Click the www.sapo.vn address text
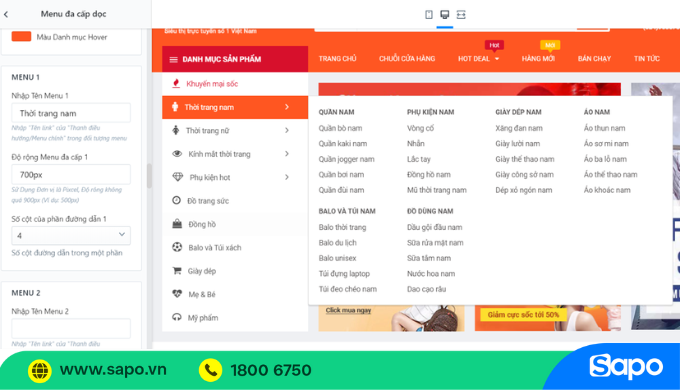Viewport: 680px width, 390px height. click(113, 370)
